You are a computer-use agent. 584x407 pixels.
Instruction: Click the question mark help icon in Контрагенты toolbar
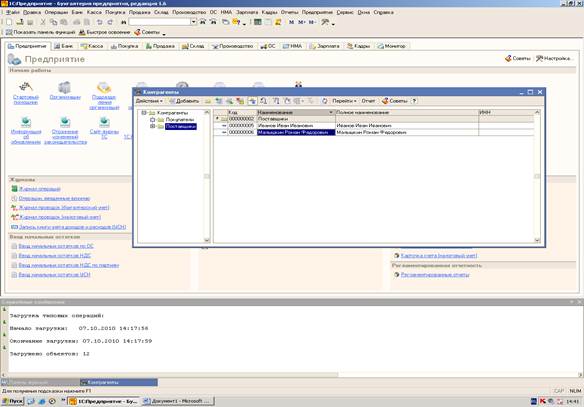tap(414, 101)
